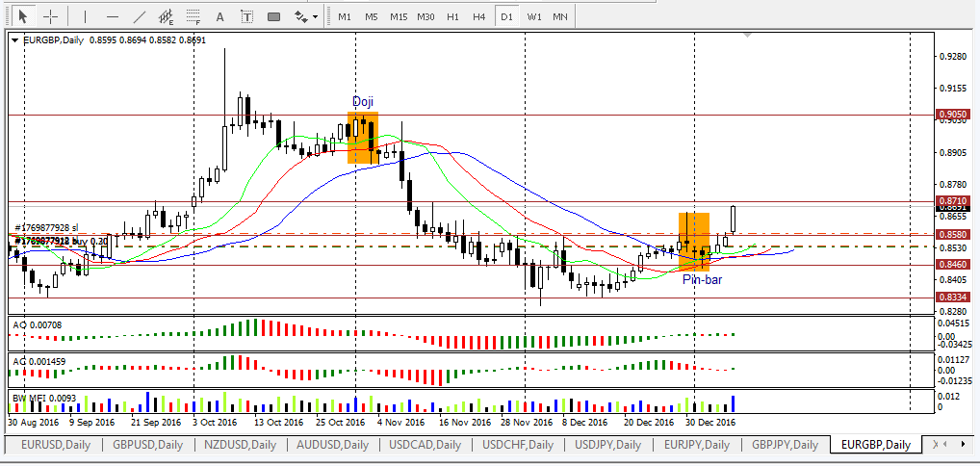Click the 30 Dec 2016 date label
This screenshot has height=466, width=980.
pyautogui.click(x=710, y=423)
